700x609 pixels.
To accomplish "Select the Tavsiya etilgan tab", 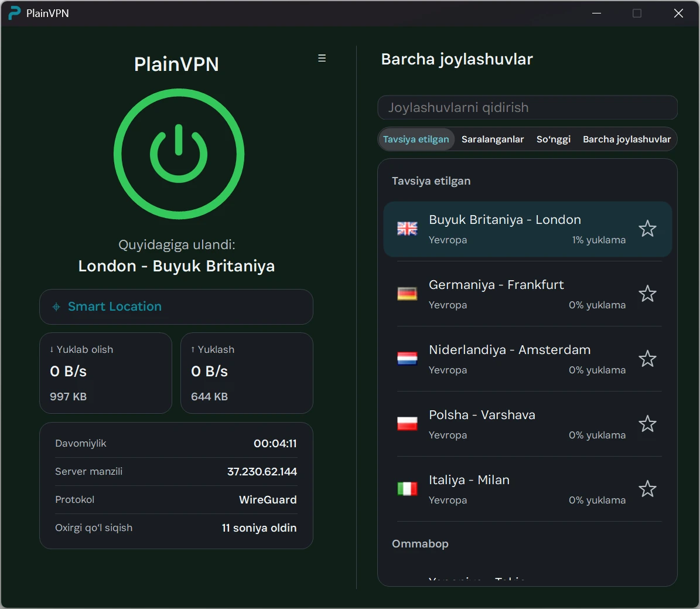I will (x=416, y=139).
